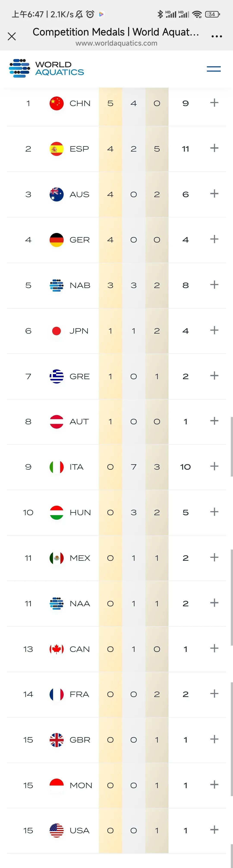Image resolution: width=233 pixels, height=868 pixels.
Task: Click the www.worldaquatics.com address text
Action: 116,43
